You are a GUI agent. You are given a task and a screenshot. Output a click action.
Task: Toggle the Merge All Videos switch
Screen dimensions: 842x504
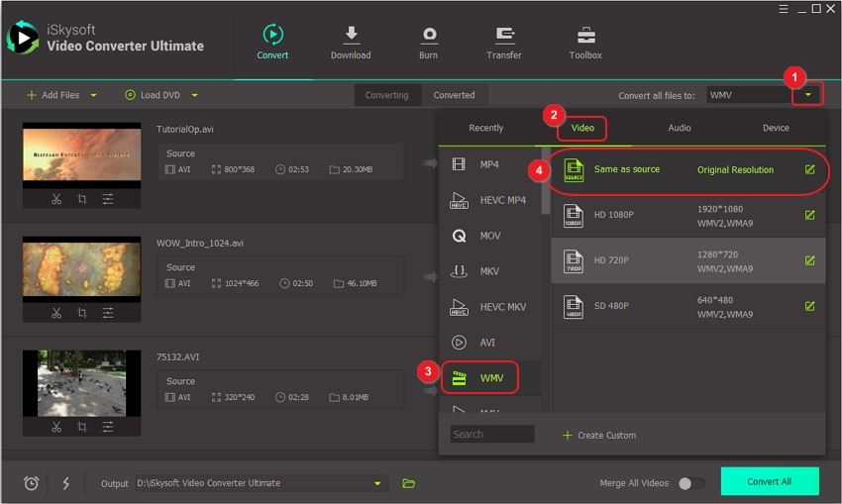[690, 483]
